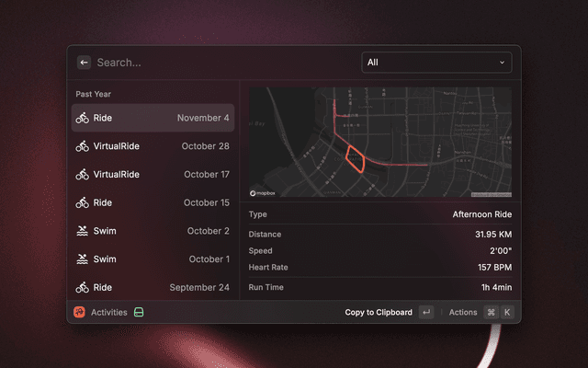Focus the Search input field
Screen dimensions: 588x368
point(220,63)
